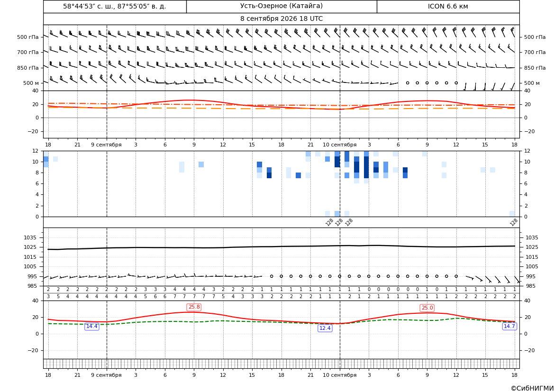Image resolution: width=554 pixels, height=392 pixels.
Task: Click the 8 сентября 2026 18 UTC header
Action: (282, 19)
